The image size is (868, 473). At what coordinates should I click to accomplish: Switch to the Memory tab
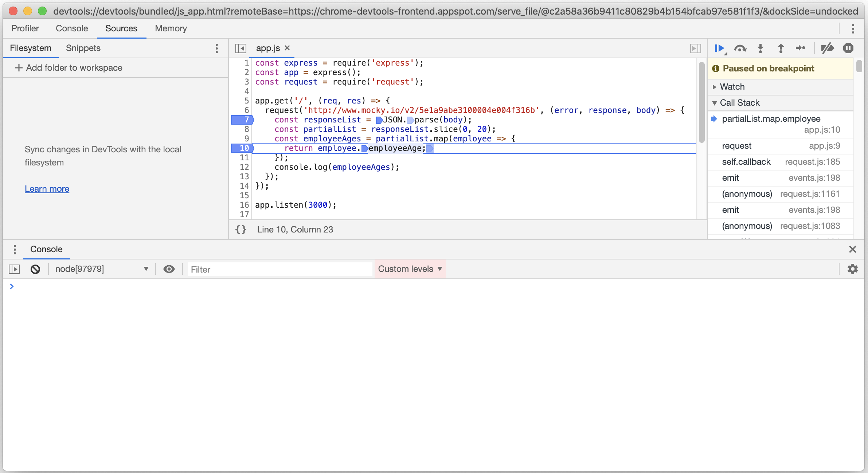[x=171, y=28]
